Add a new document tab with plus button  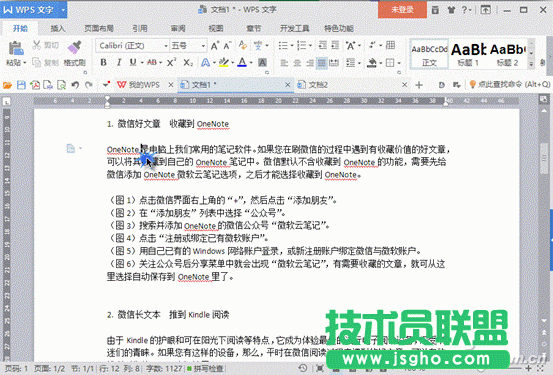click(419, 85)
